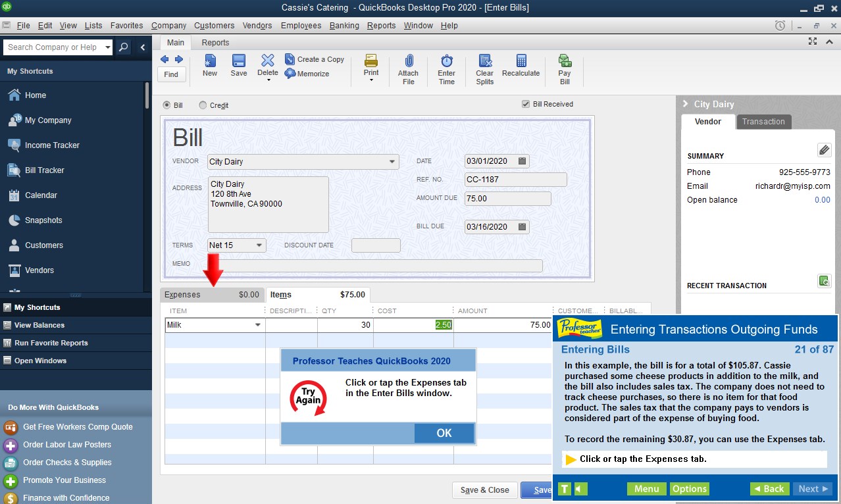Switch to the Transaction tab
The width and height of the screenshot is (841, 504).
(763, 122)
